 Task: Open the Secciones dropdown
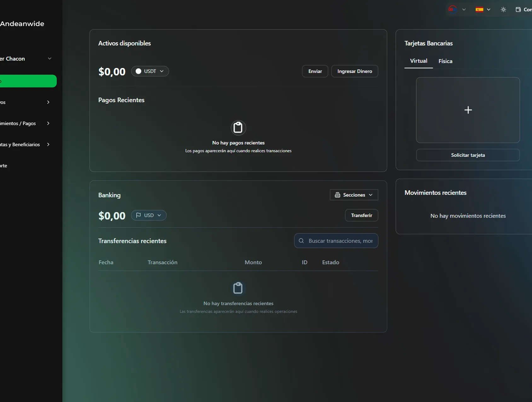(x=354, y=195)
